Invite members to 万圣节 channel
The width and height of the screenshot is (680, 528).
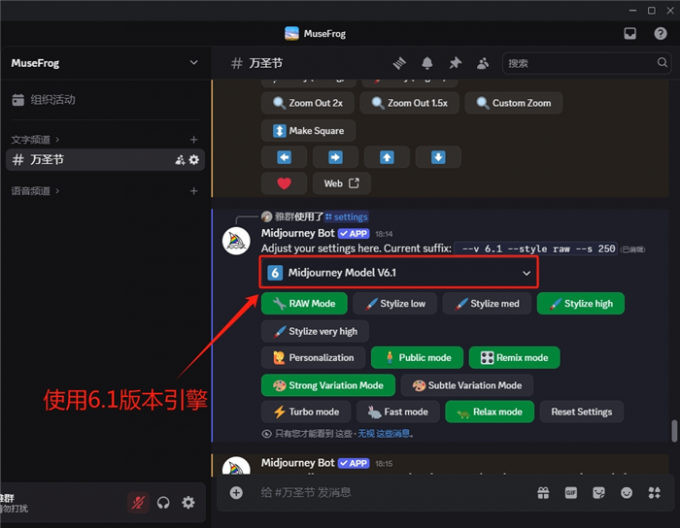[180, 160]
